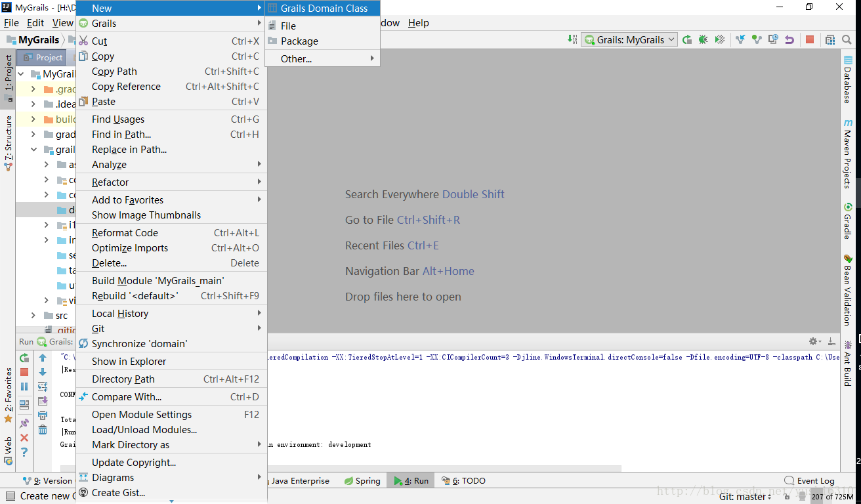Choose Find Usages from context menu
The image size is (861, 504).
click(x=171, y=119)
